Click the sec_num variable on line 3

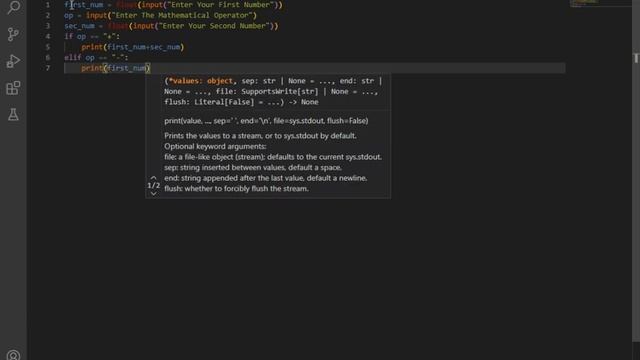point(79,26)
